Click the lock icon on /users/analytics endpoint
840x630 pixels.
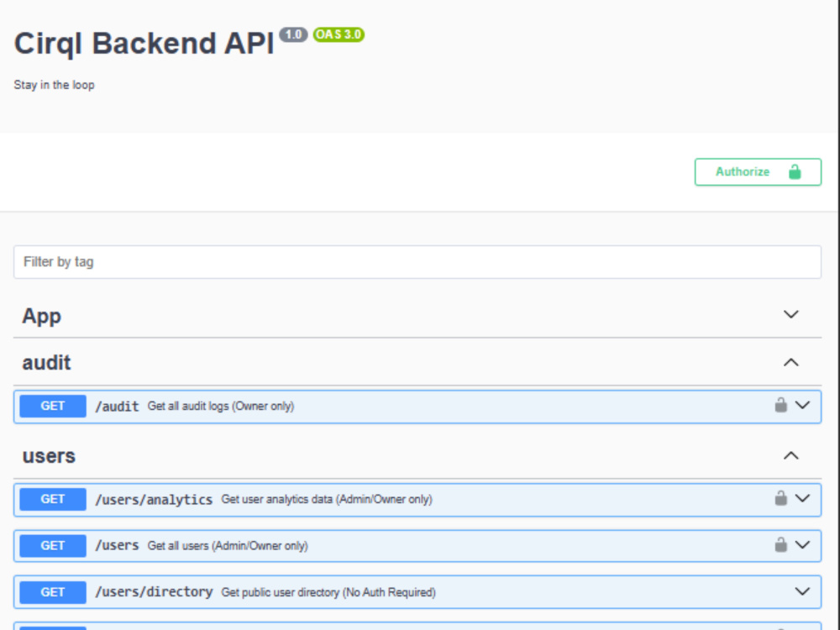click(x=780, y=498)
